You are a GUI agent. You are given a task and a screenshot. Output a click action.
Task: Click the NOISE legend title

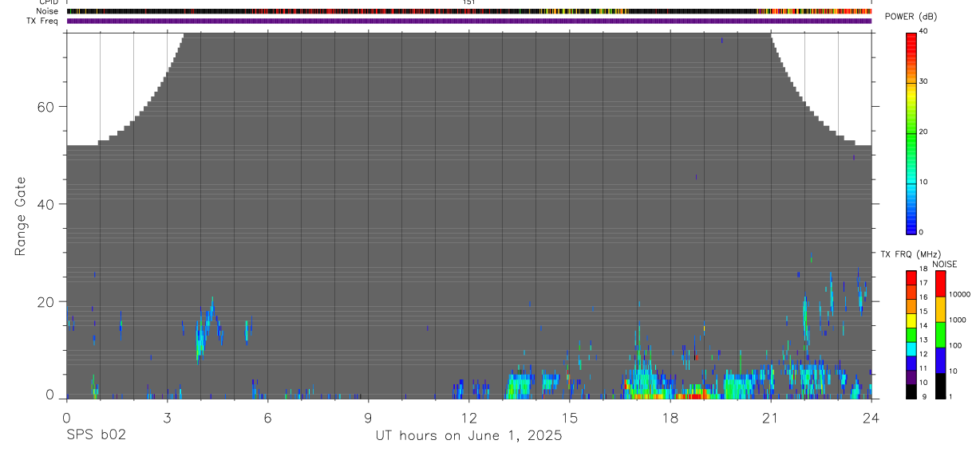point(945,264)
